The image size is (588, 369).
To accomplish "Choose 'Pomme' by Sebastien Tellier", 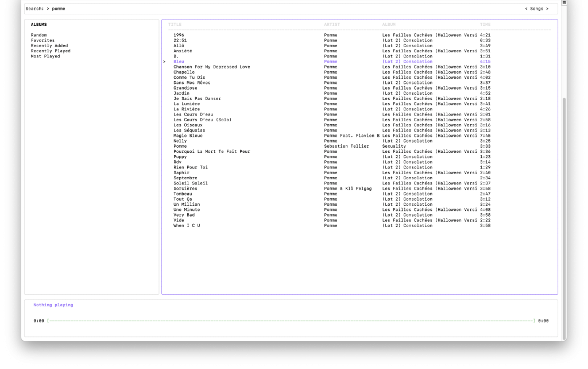I will (180, 146).
